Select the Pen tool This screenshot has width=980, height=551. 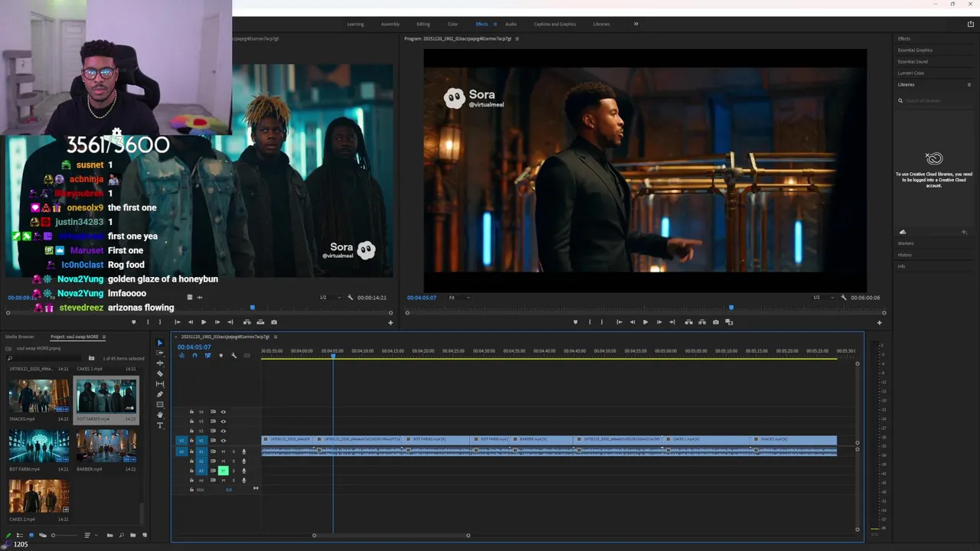pyautogui.click(x=160, y=394)
